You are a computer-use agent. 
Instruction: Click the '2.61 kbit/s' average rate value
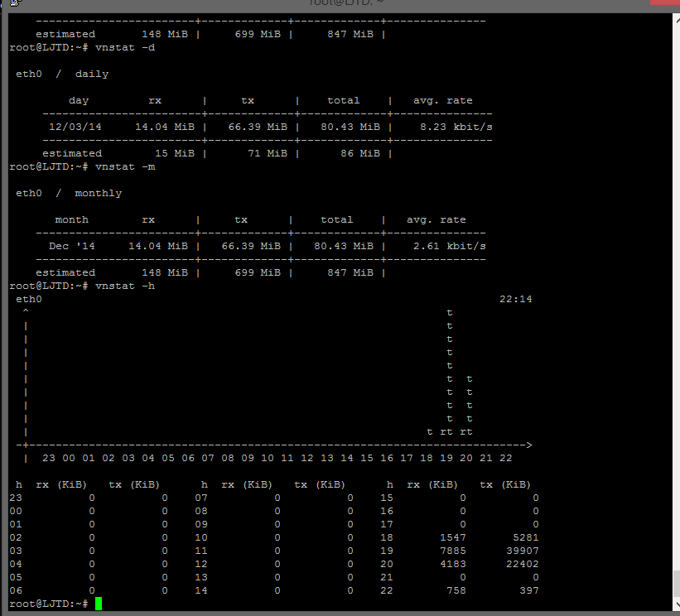pos(449,246)
